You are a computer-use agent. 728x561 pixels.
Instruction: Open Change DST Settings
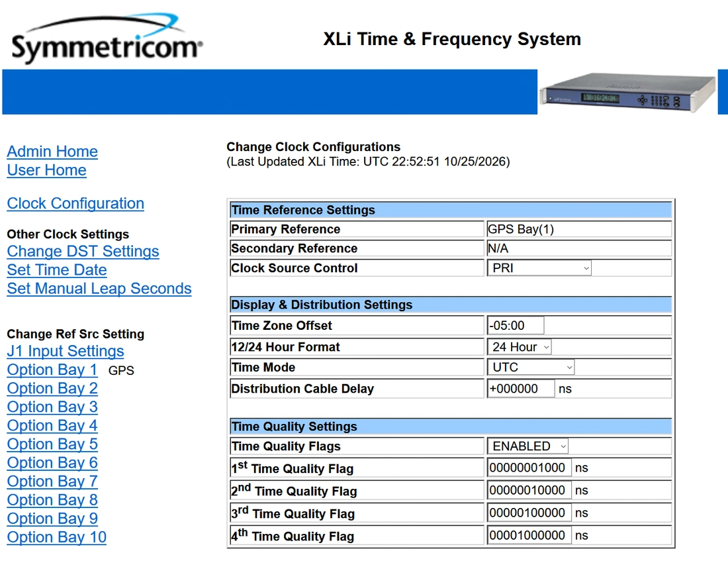tap(83, 252)
